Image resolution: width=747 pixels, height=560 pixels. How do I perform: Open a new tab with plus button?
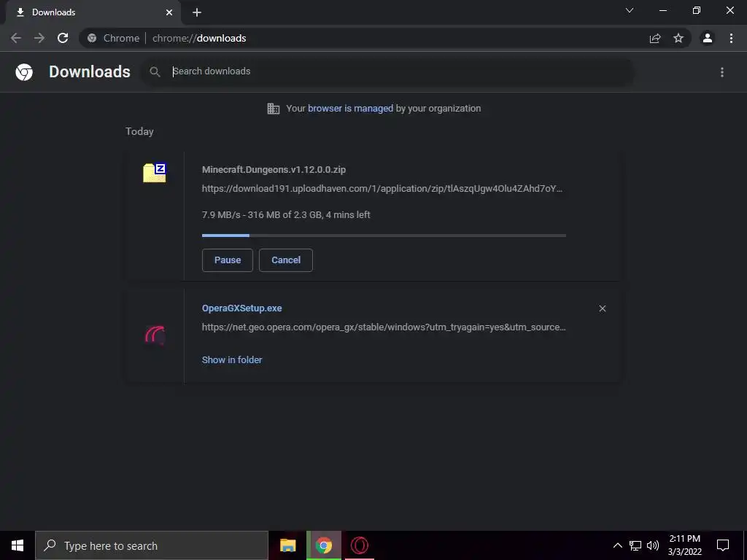(197, 12)
